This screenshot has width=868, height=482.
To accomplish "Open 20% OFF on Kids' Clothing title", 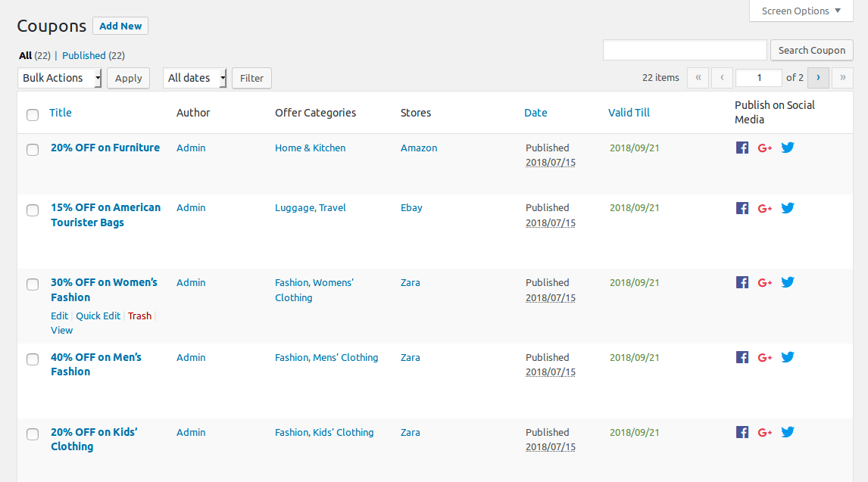I will click(94, 439).
